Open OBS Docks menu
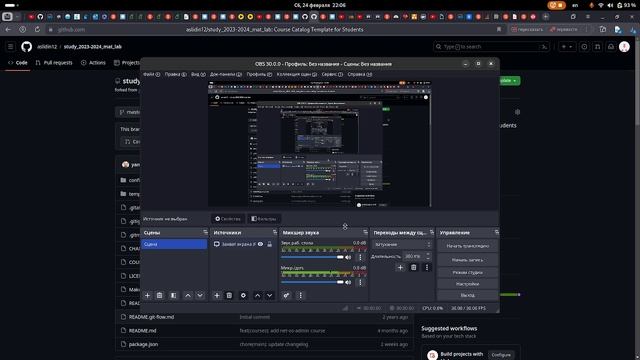The width and height of the screenshot is (640, 360). (x=226, y=74)
